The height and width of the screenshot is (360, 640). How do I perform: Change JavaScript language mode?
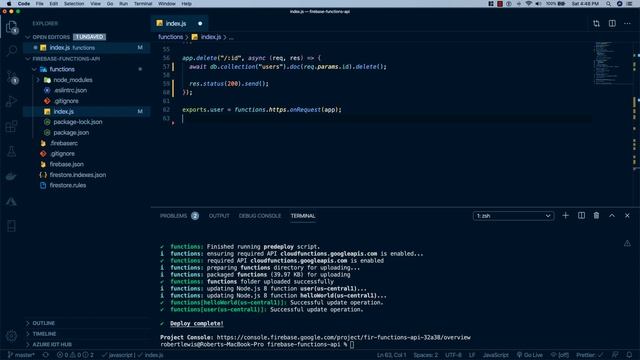(x=496, y=355)
